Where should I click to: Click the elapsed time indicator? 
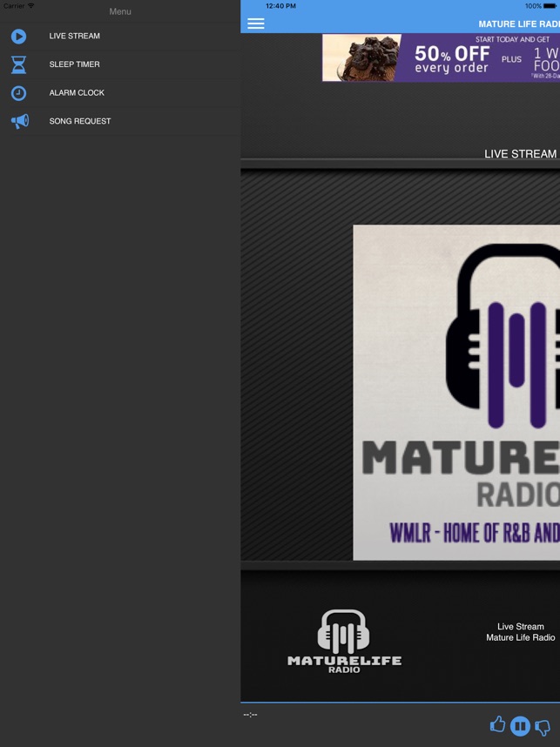[251, 715]
